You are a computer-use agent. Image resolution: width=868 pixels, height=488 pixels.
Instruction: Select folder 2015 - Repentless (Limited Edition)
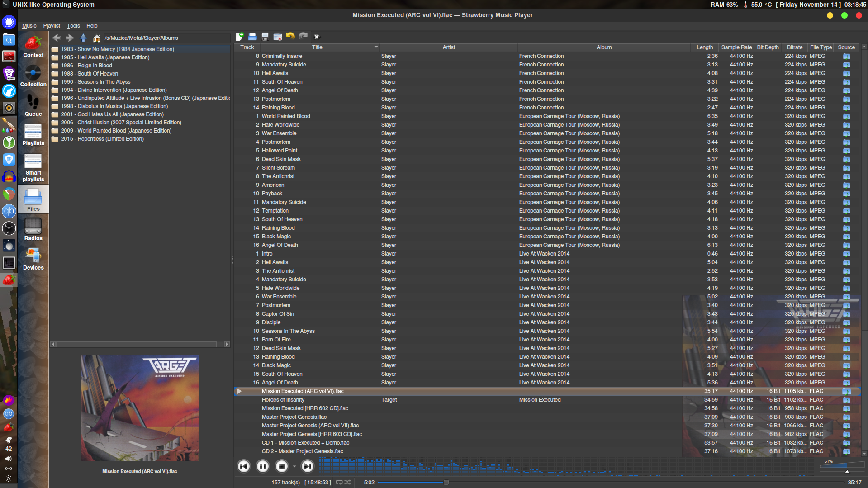(x=102, y=139)
